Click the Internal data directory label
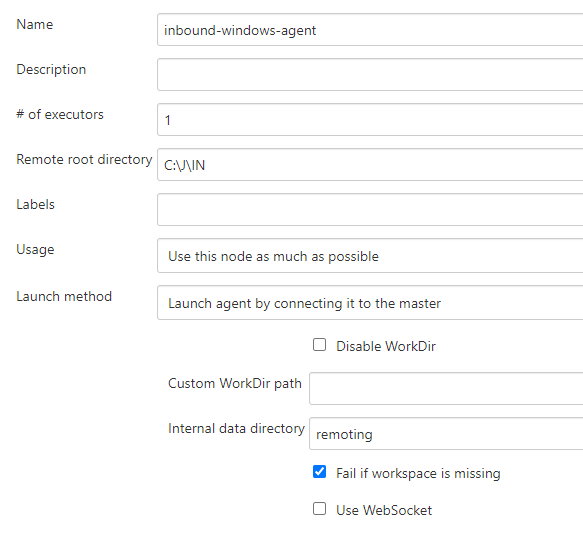Image resolution: width=583 pixels, height=550 pixels. 236,428
